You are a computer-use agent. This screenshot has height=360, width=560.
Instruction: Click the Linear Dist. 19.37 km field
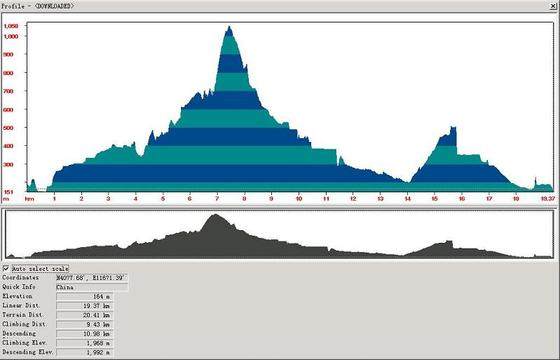click(x=84, y=306)
